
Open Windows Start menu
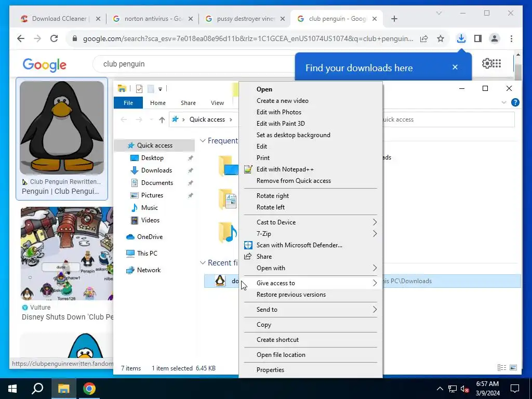12,389
